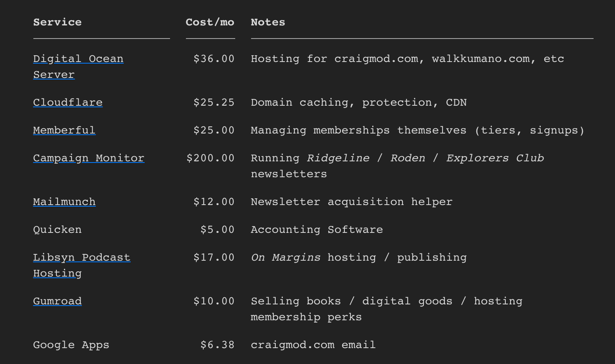Click the Mailmunch link

pyautogui.click(x=64, y=202)
